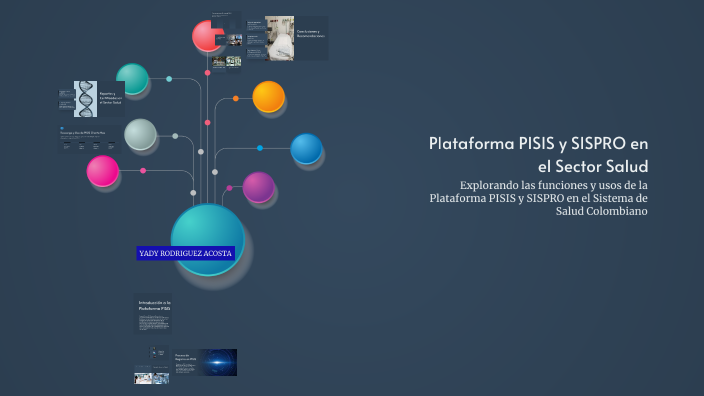Click the small purple connector dot
This screenshot has height=396, width=704.
click(229, 188)
